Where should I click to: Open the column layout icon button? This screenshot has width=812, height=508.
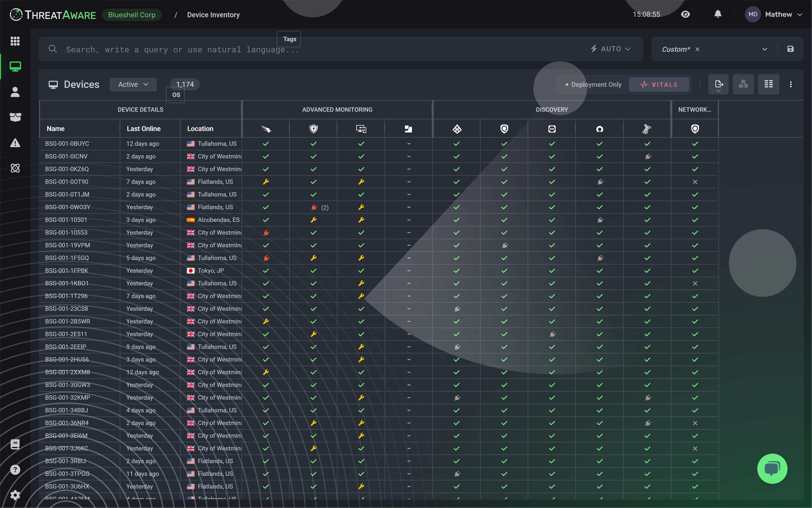769,84
